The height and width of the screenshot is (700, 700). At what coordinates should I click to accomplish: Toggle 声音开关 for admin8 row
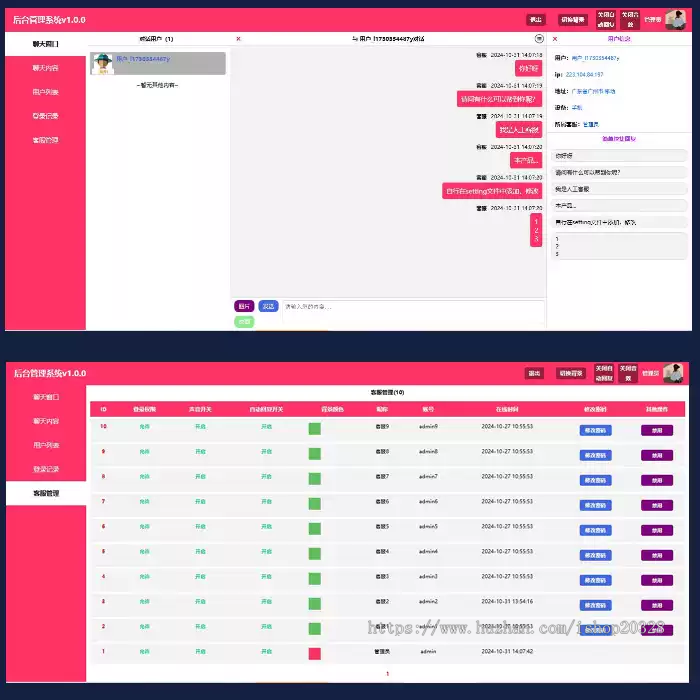pyautogui.click(x=200, y=452)
